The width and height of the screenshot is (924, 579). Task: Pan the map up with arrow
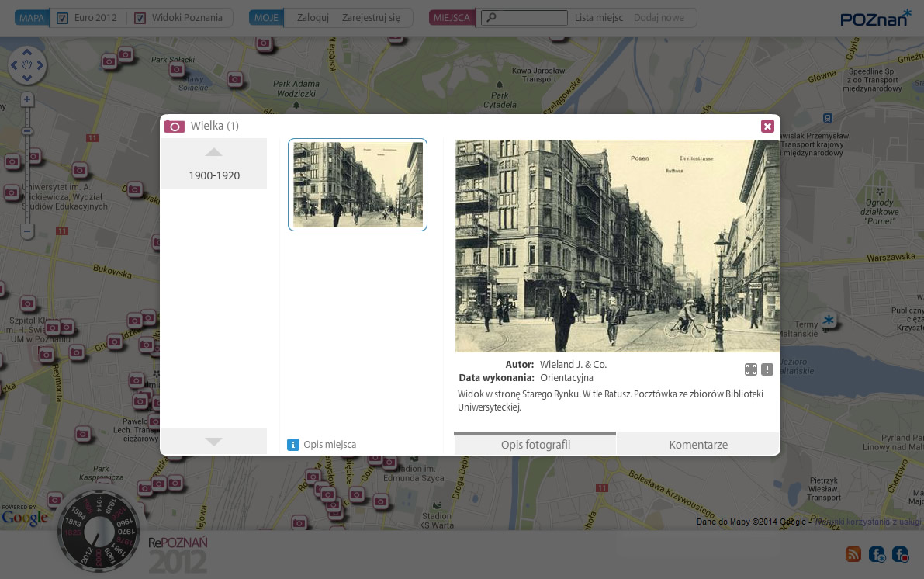click(28, 53)
